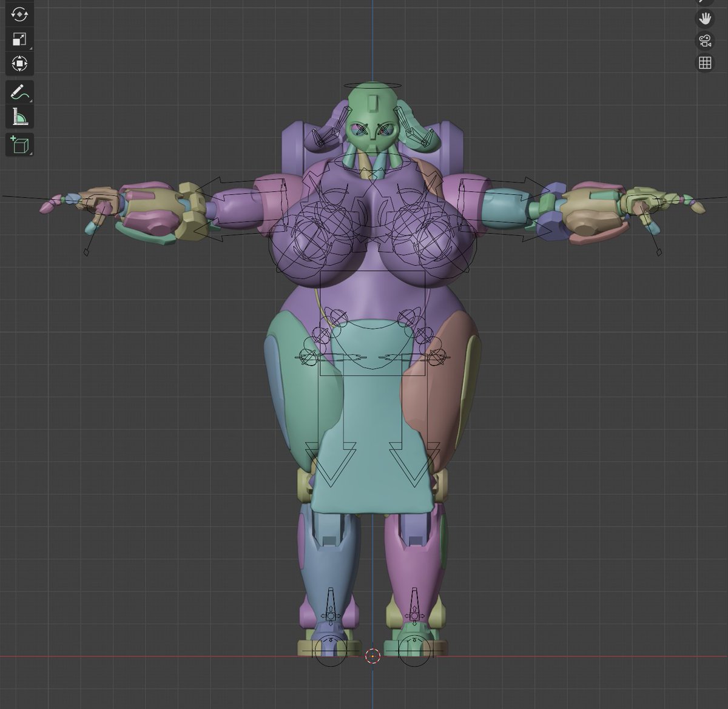Click the camera view icon
This screenshot has height=709, width=728.
(x=704, y=41)
